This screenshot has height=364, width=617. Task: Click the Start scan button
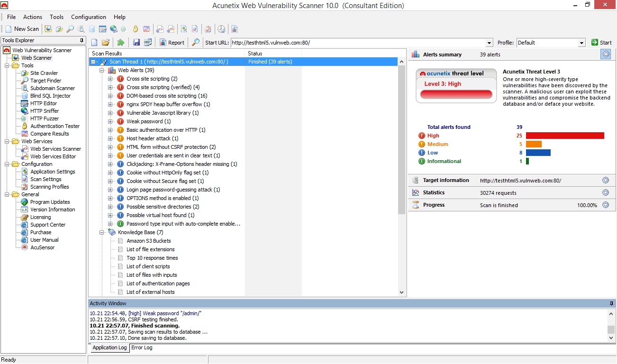click(x=601, y=43)
